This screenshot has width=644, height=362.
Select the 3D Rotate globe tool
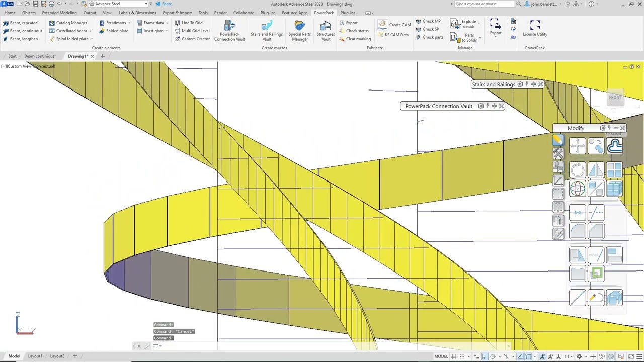578,189
